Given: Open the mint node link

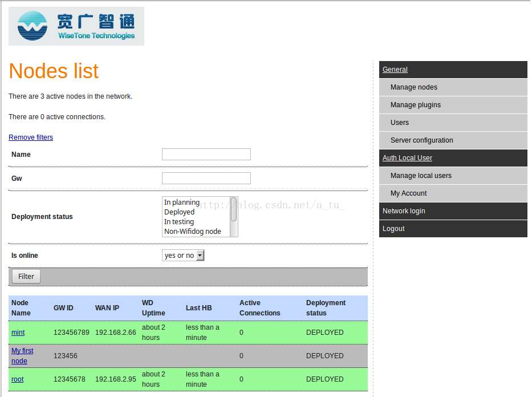Looking at the screenshot, I should (x=18, y=333).
